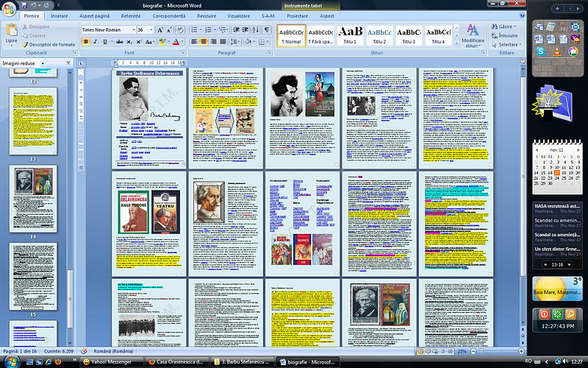Click bullet list icon

tap(194, 29)
